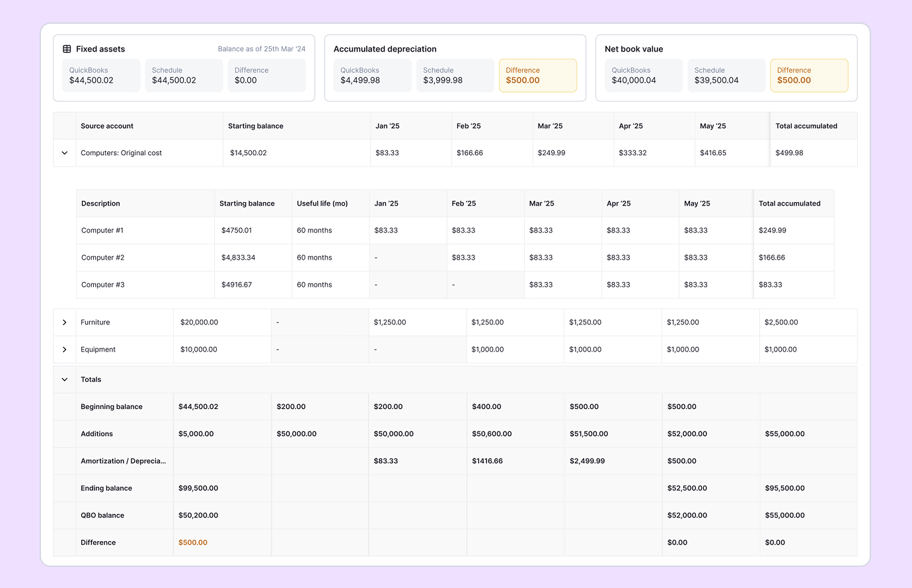Select the Accumulated depreciation Difference $500.00 card
Screen dimensions: 912x588
pos(537,75)
